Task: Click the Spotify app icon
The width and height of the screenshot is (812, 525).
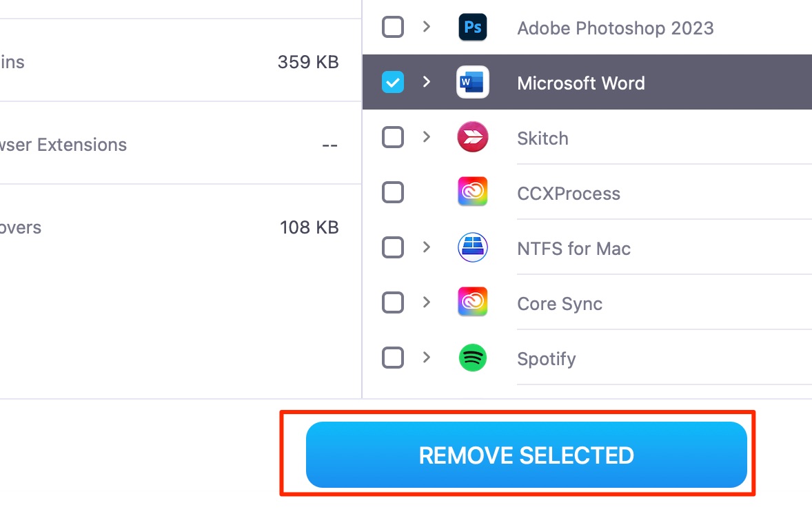Action: pyautogui.click(x=472, y=358)
